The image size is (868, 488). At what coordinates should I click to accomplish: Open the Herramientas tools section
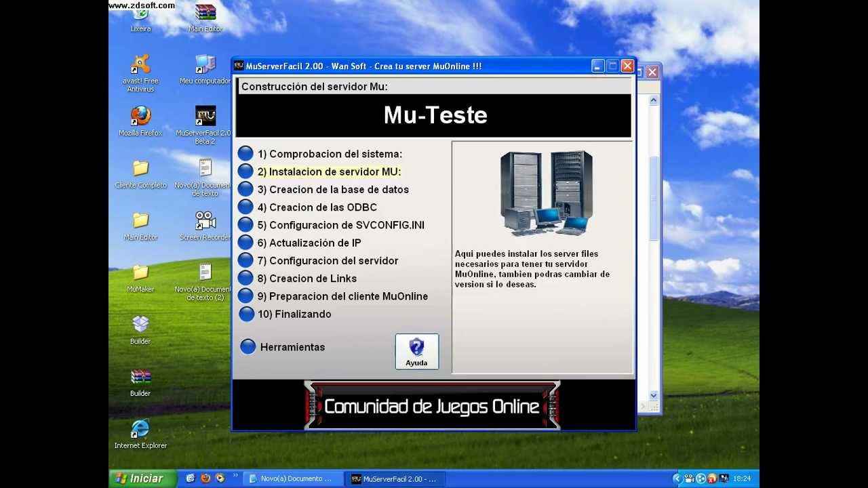tap(292, 347)
